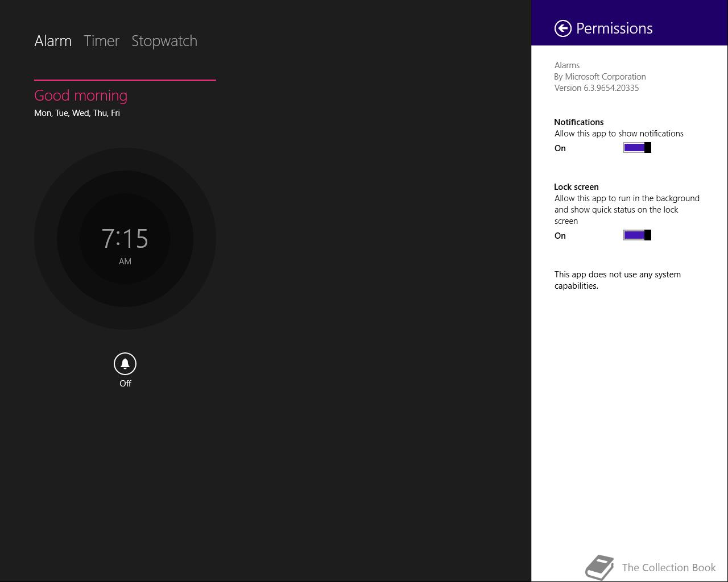Click the back arrow in Permissions
Screen dimensions: 728x582
click(x=562, y=28)
